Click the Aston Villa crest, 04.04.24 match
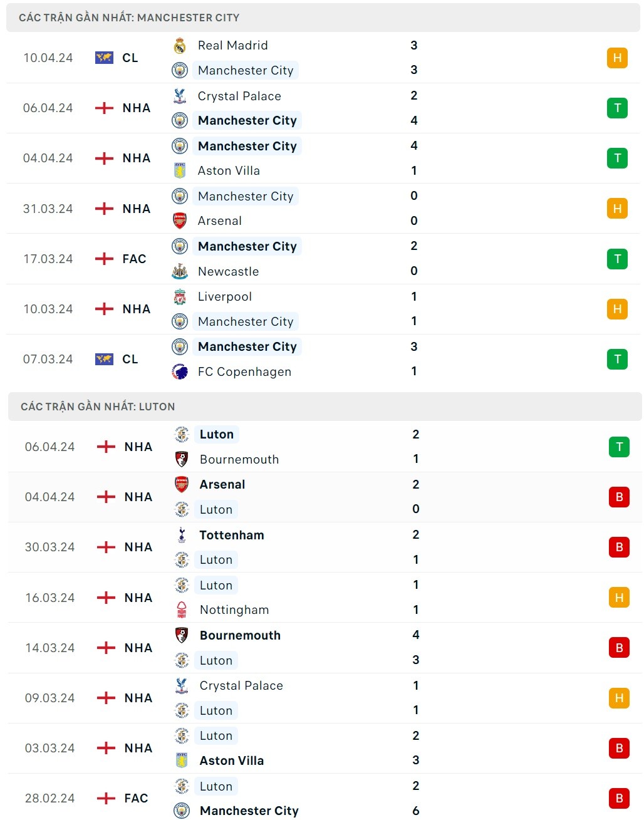This screenshot has height=820, width=644. point(180,170)
